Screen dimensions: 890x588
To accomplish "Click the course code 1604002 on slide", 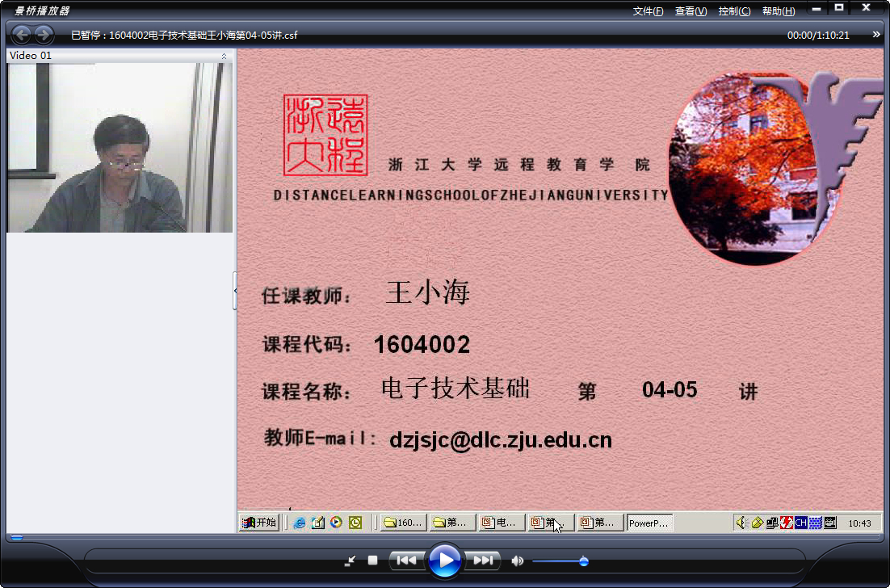I will click(x=422, y=345).
